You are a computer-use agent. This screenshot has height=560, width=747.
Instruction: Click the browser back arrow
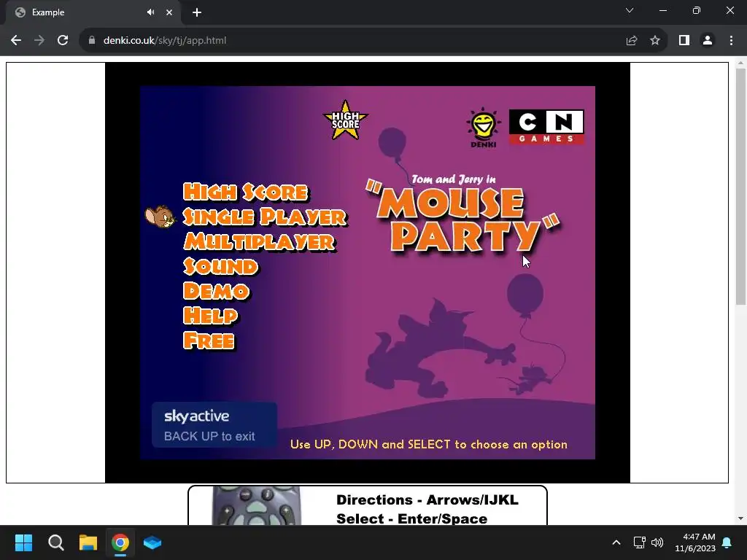[16, 41]
